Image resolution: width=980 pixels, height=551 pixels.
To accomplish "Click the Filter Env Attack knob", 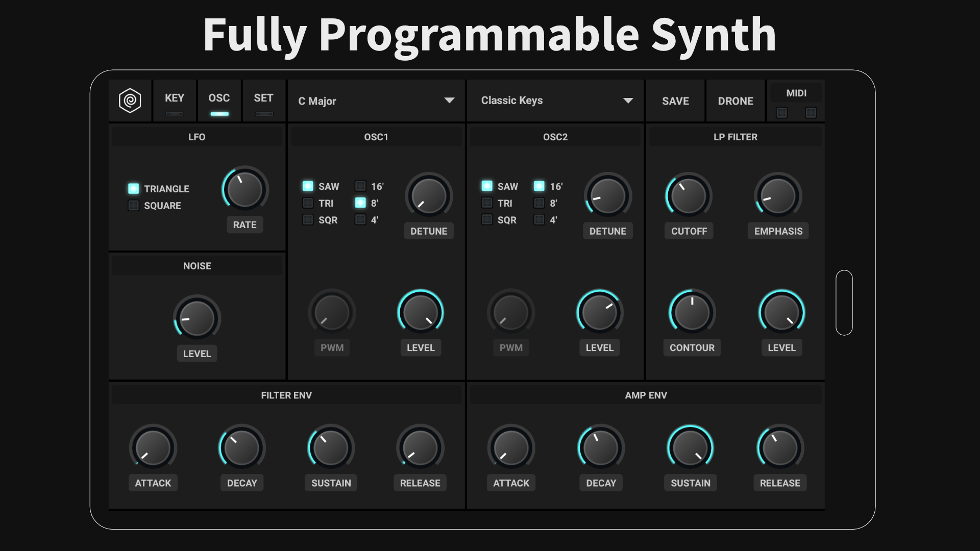I will tap(153, 448).
